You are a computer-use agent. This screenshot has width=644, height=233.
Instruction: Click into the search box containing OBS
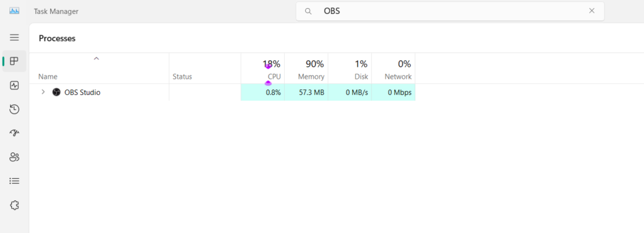[x=450, y=11]
